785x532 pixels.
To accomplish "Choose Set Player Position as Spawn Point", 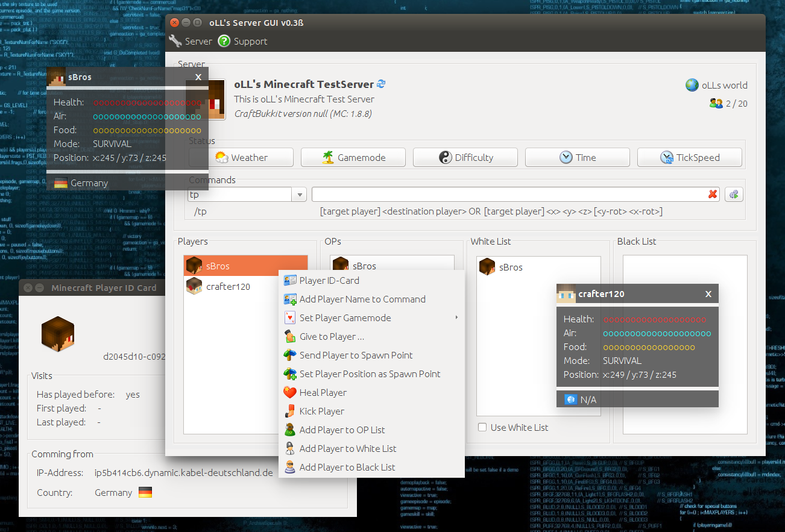I will click(x=371, y=374).
